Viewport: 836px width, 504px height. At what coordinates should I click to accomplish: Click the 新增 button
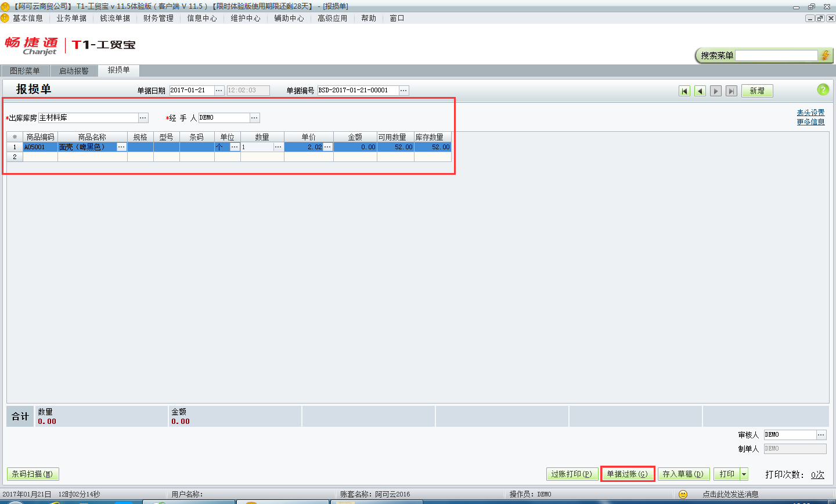(756, 91)
